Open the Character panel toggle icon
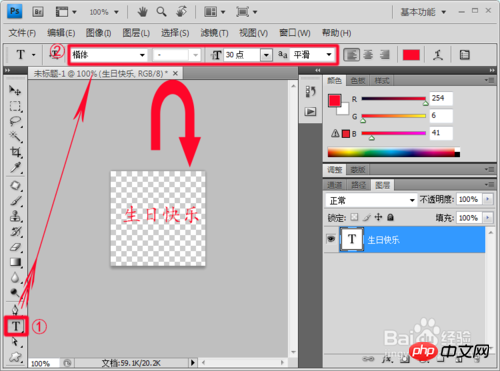 click(x=464, y=55)
